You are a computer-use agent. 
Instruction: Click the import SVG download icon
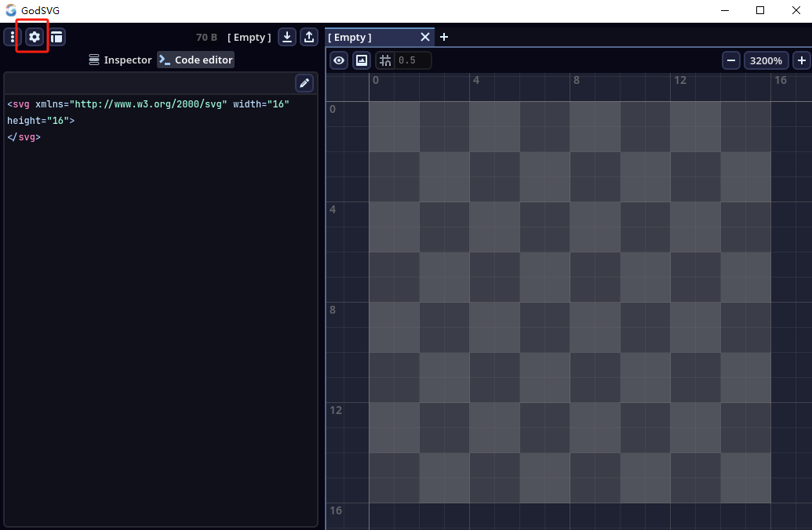coord(287,37)
